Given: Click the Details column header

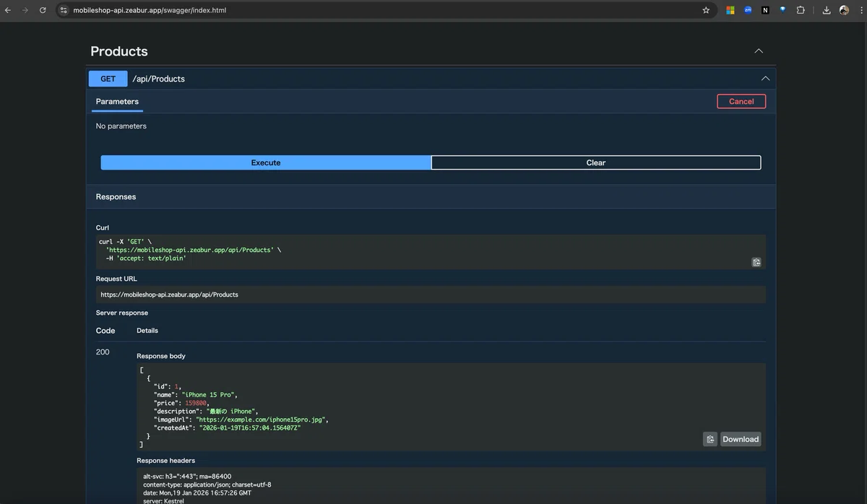Looking at the screenshot, I should tap(147, 331).
